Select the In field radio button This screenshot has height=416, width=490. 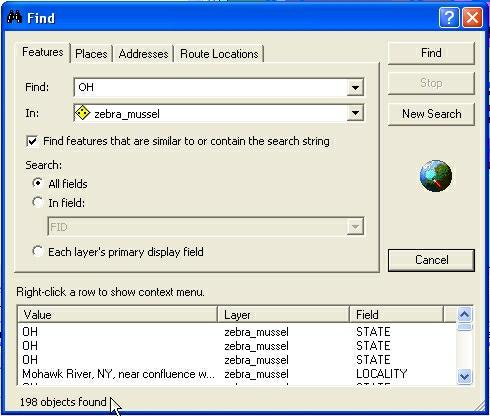[x=38, y=202]
